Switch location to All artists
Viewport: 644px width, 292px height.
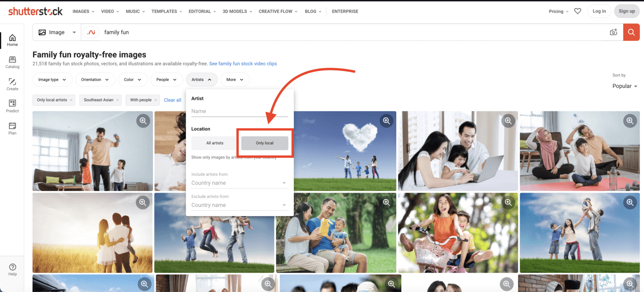point(215,143)
